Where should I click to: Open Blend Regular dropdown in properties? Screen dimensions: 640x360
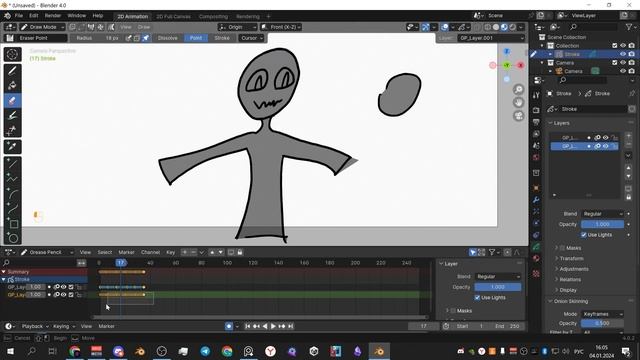pyautogui.click(x=602, y=214)
